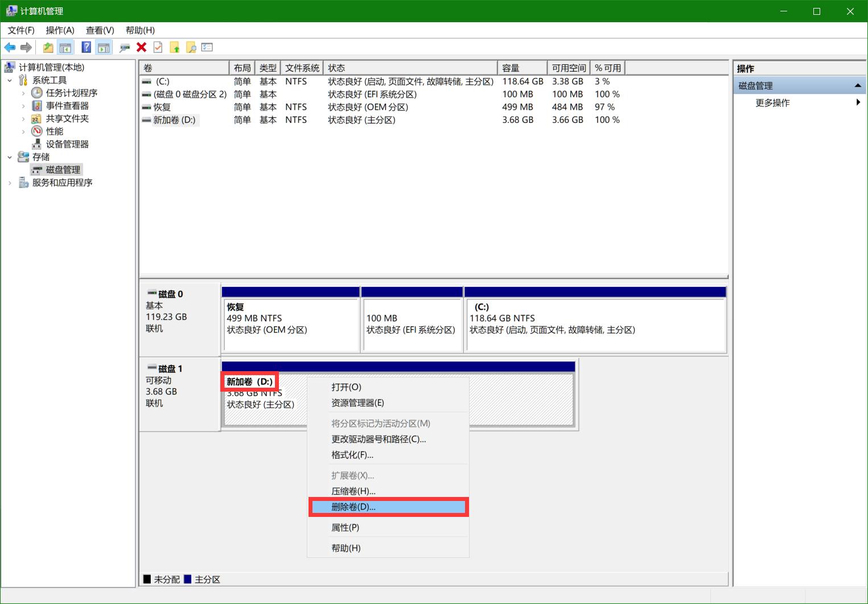
Task: Toggle the Show/Hide Console Tree icon
Action: pos(65,47)
